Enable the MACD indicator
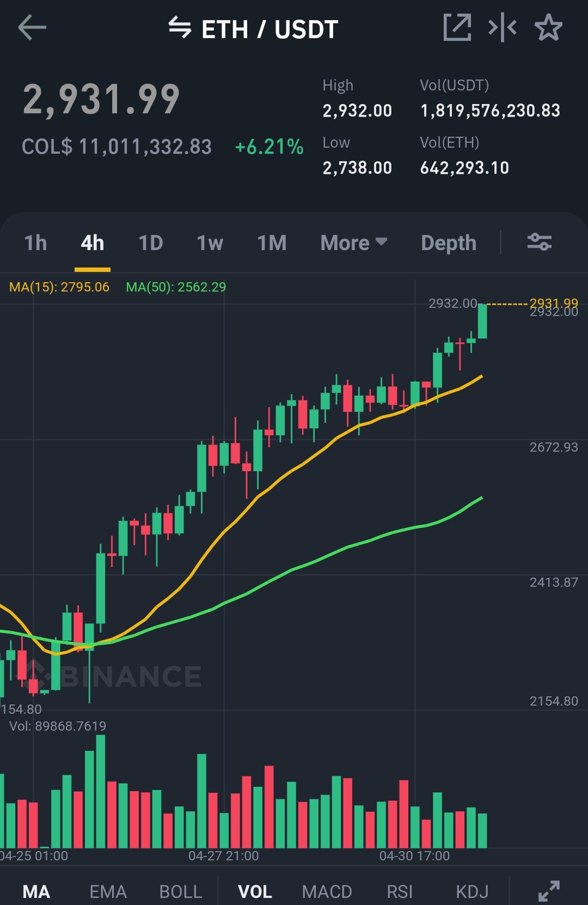The height and width of the screenshot is (905, 588). point(327,891)
